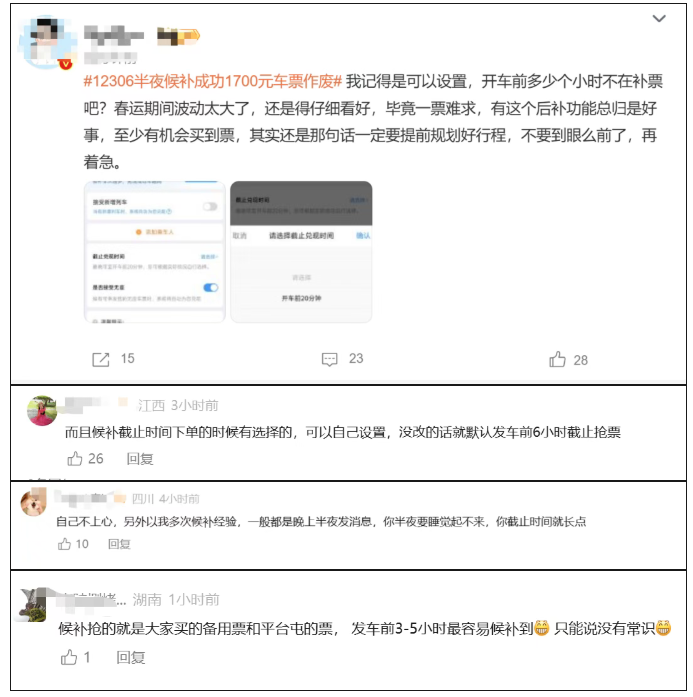Open the second attached time-picker screenshot
The image size is (693, 697).
tap(301, 252)
